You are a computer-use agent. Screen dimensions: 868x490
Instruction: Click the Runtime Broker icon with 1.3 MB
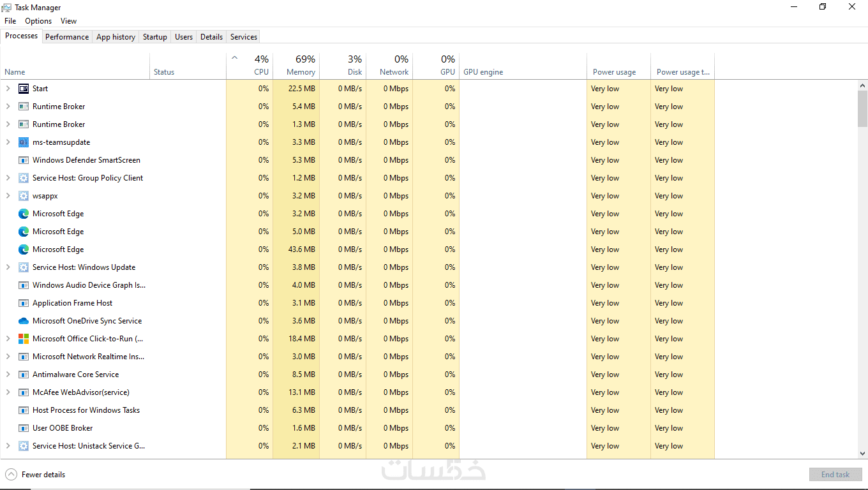[x=24, y=124]
